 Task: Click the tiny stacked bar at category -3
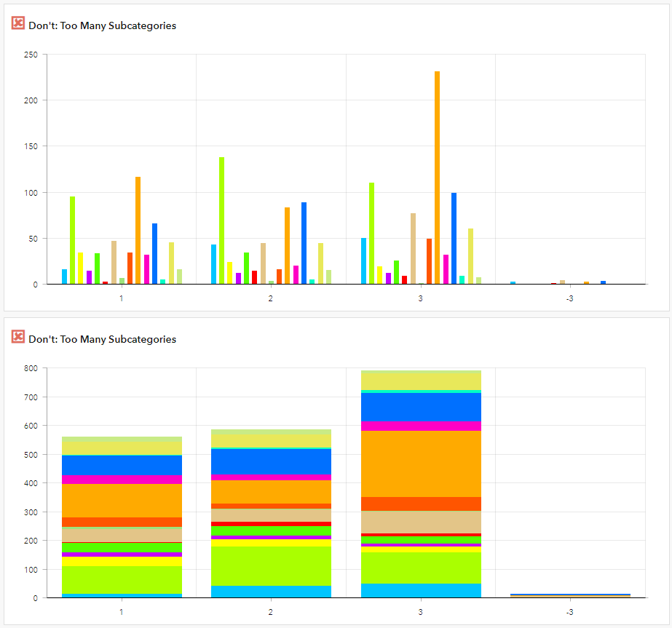point(572,595)
